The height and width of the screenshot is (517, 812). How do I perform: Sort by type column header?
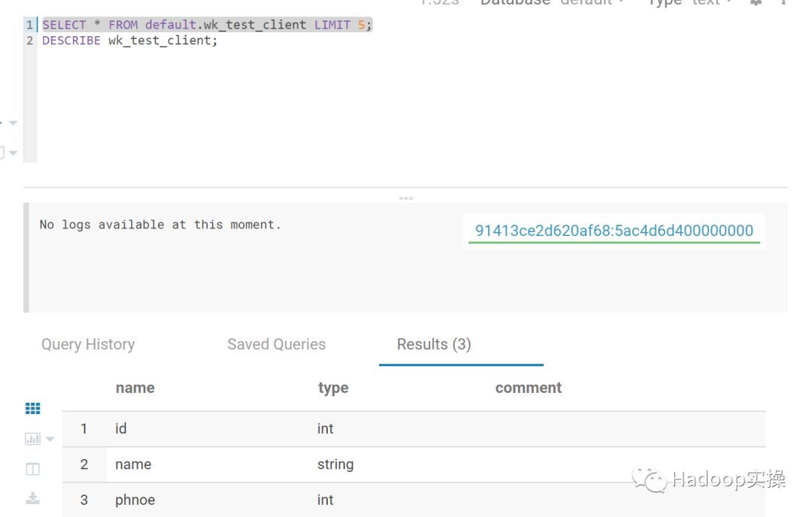pos(333,389)
